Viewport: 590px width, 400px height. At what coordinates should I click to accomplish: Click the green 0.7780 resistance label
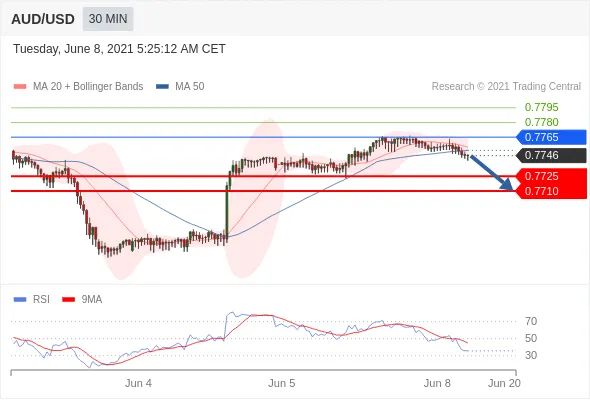click(x=541, y=122)
